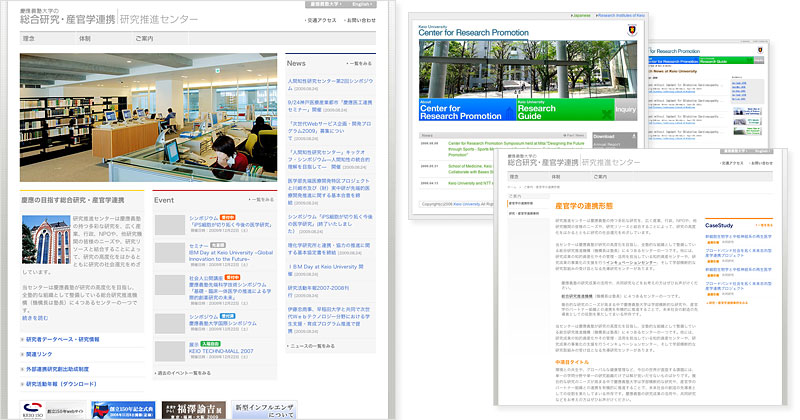Click the 新型インフルエンザについて banner
This screenshot has width=800, height=420.
coord(264,410)
